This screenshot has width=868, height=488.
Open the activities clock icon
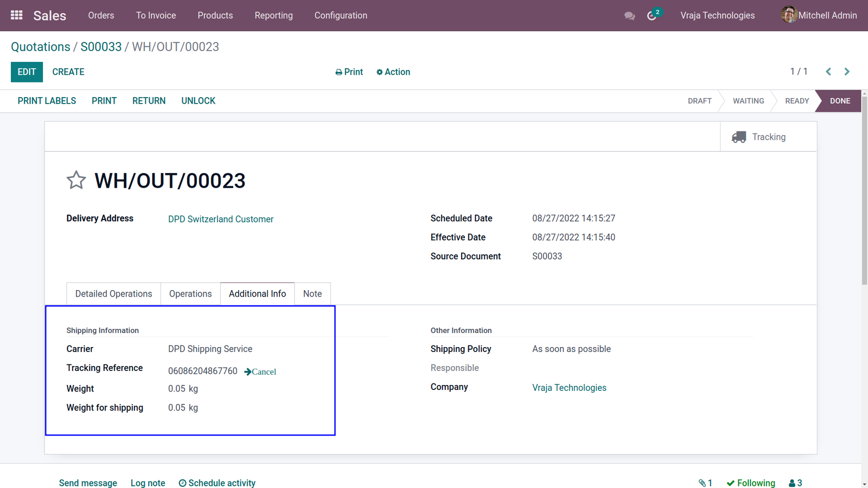pyautogui.click(x=652, y=16)
